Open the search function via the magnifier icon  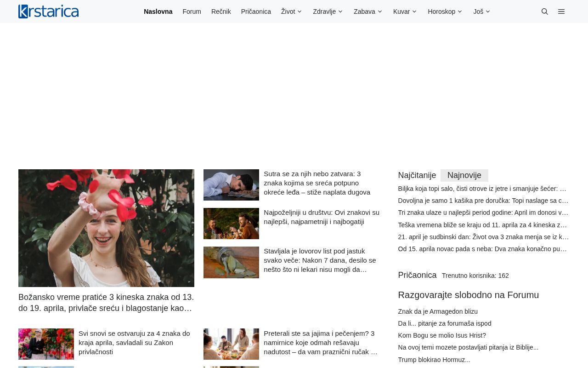[x=545, y=11]
